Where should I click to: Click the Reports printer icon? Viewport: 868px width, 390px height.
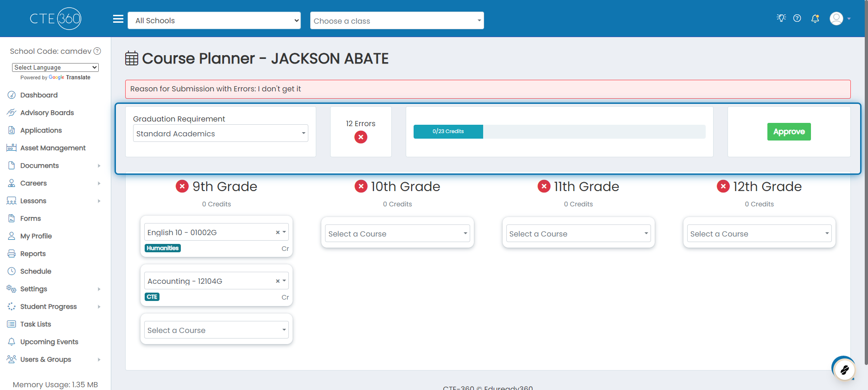pos(12,254)
